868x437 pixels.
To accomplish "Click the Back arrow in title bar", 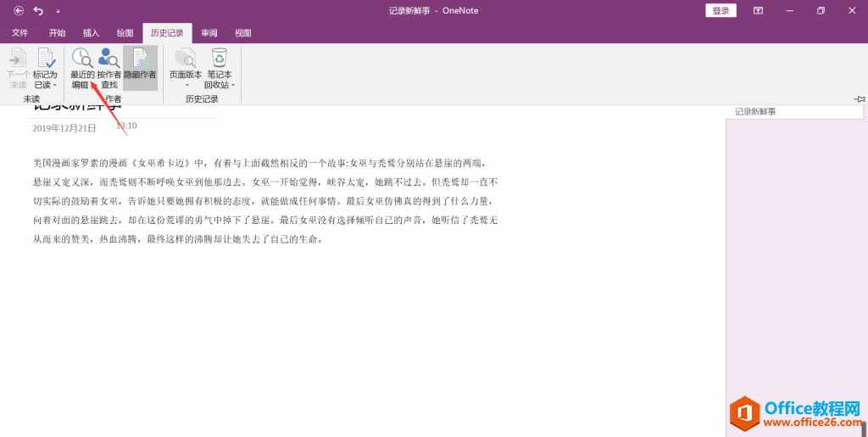I will tap(18, 11).
